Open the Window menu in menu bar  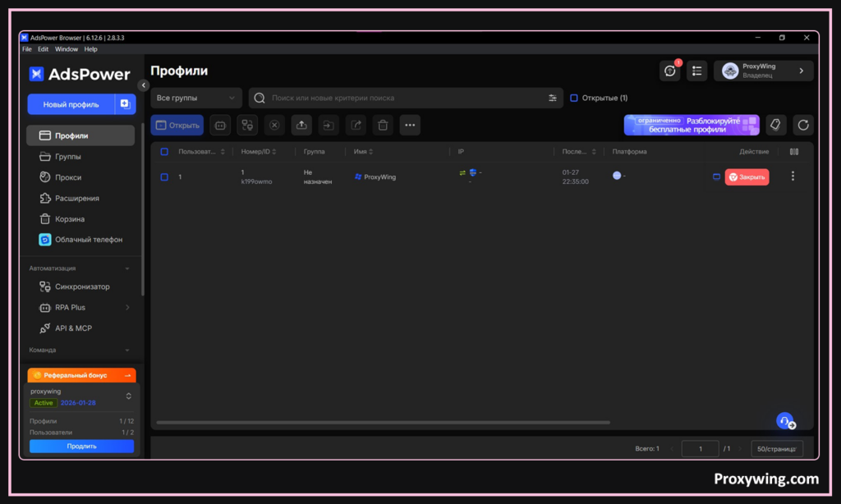tap(67, 49)
